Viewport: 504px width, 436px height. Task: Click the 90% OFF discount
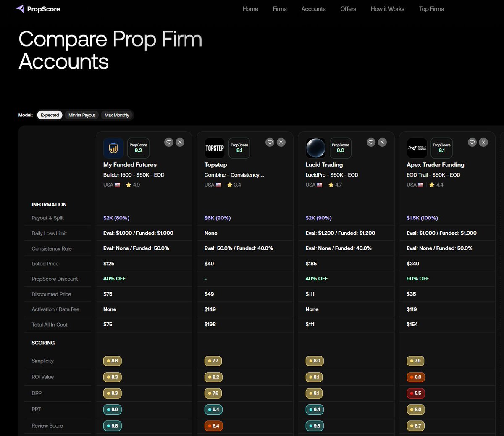pyautogui.click(x=417, y=279)
